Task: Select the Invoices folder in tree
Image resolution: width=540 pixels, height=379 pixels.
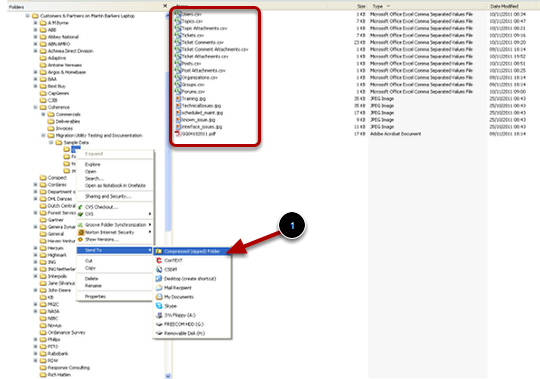Action: 64,128
